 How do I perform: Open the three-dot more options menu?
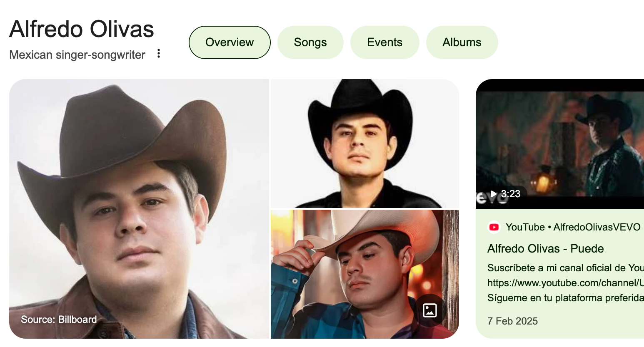[159, 54]
